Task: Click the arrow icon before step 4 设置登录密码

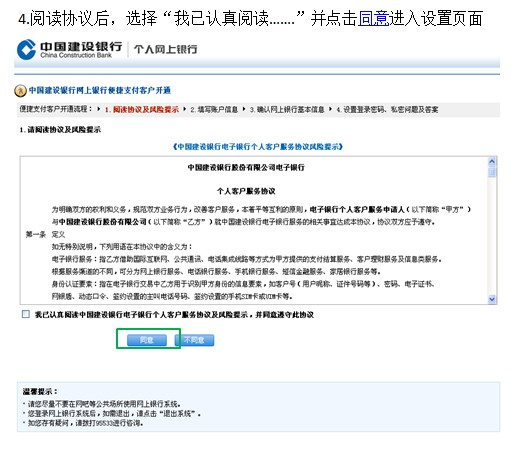Action: pos(330,109)
